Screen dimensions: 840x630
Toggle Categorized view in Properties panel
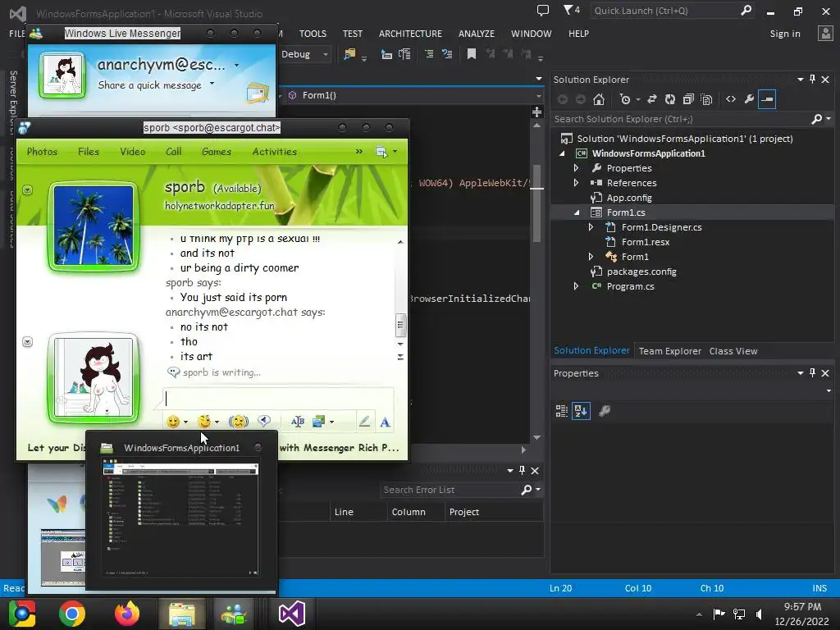click(x=561, y=411)
